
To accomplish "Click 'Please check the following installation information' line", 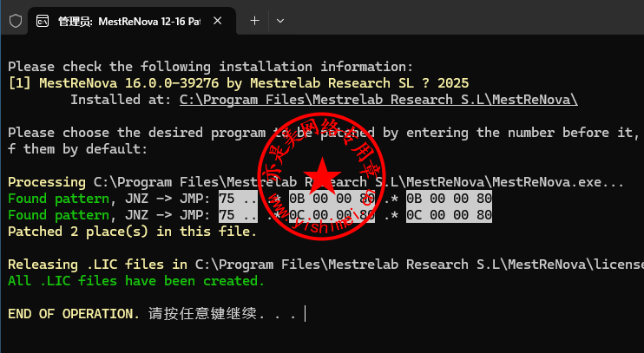I will 211,67.
